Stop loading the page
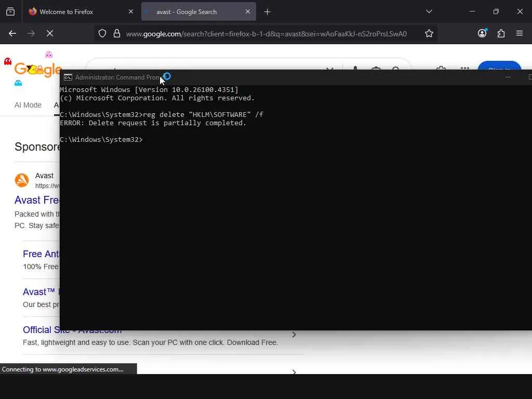532x399 pixels. click(x=50, y=33)
